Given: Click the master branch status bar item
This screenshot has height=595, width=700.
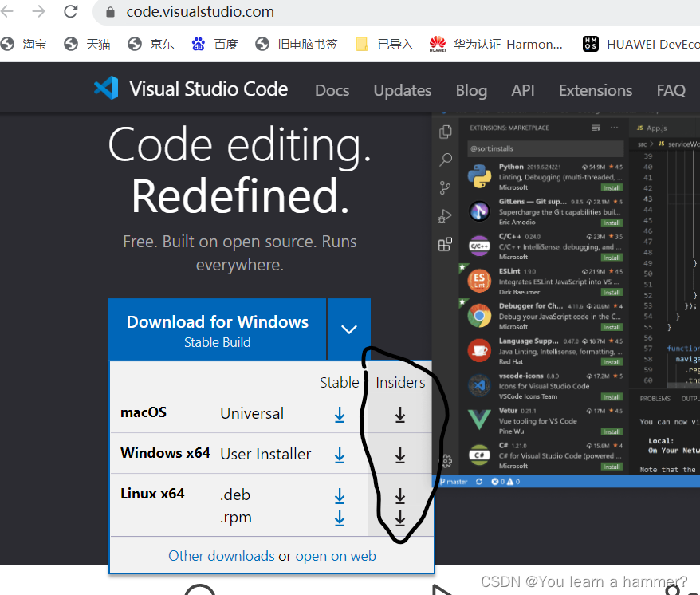Looking at the screenshot, I should click(x=454, y=482).
